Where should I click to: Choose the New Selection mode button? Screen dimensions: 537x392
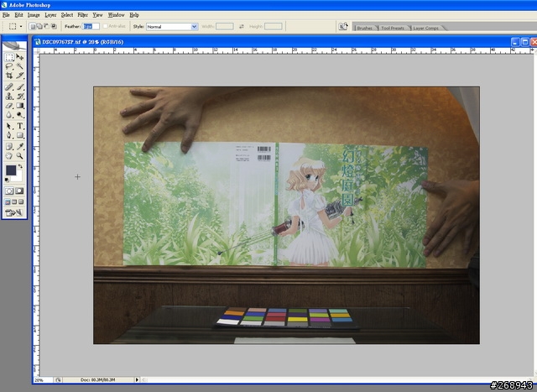coord(33,26)
